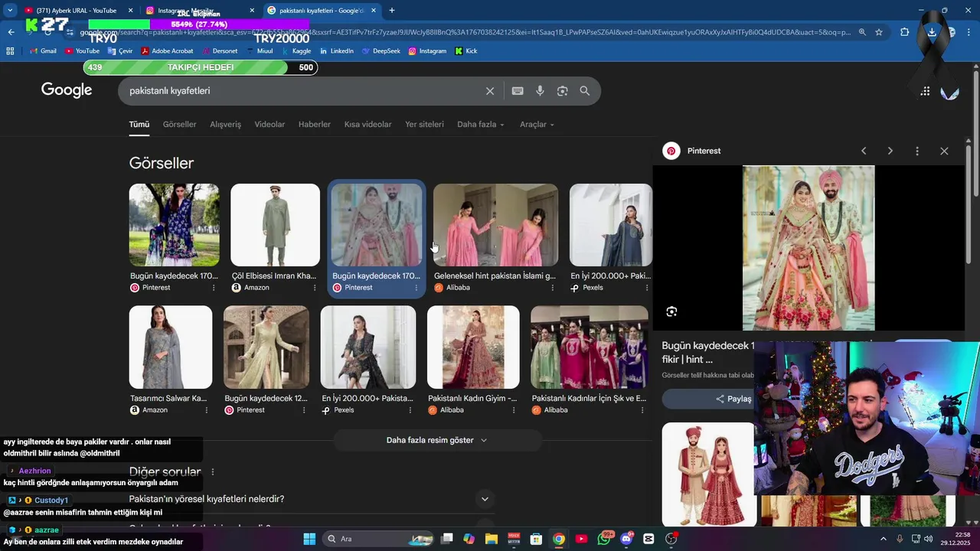This screenshot has width=980, height=551.
Task: Submit search with magnifying glass icon
Action: pyautogui.click(x=585, y=91)
